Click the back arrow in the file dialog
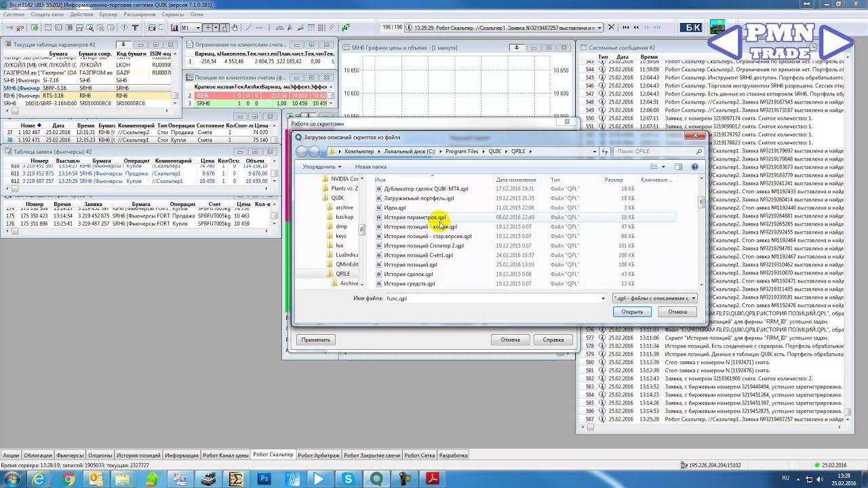Screen dimensions: 868x488 [x=303, y=152]
